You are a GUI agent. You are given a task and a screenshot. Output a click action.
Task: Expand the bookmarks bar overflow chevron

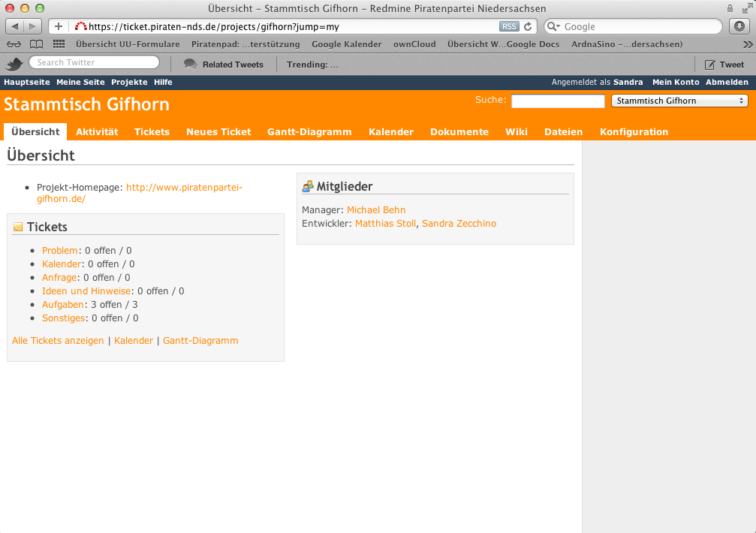pyautogui.click(x=747, y=44)
